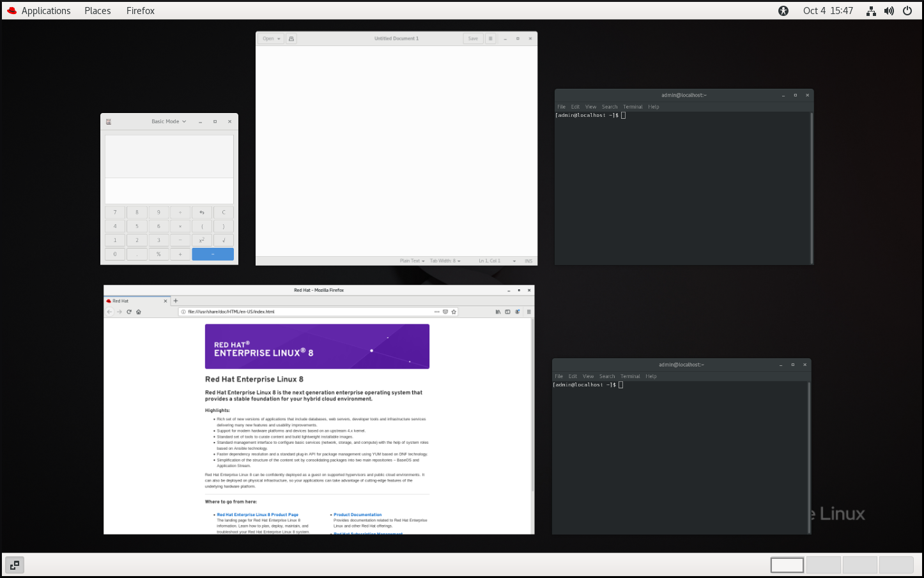Click scrollbar of terminal beside the text editor

[x=812, y=188]
